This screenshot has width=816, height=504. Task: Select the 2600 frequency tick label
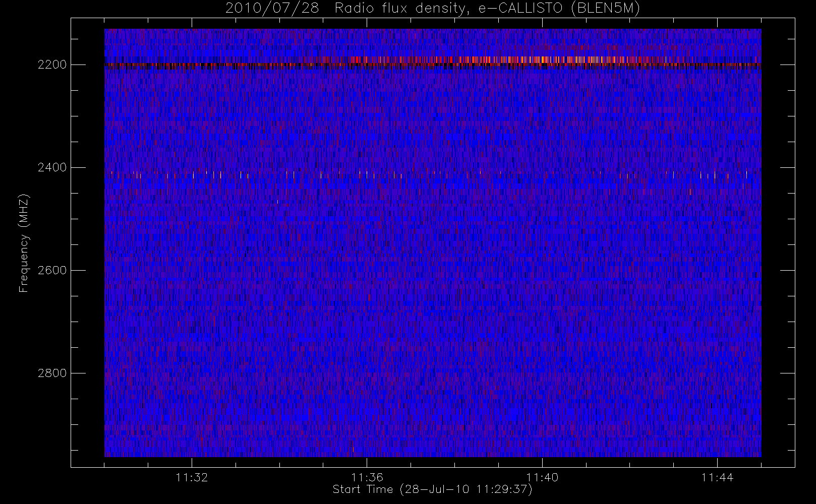[52, 270]
